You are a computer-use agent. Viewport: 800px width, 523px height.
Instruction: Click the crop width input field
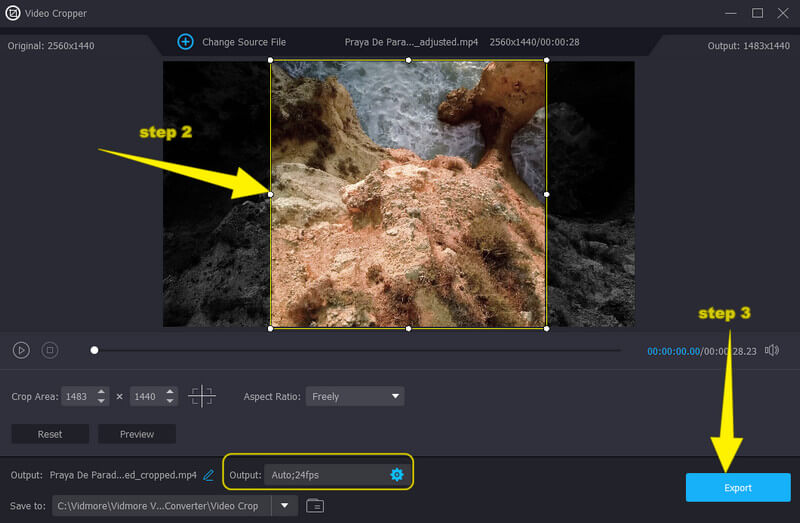(79, 396)
